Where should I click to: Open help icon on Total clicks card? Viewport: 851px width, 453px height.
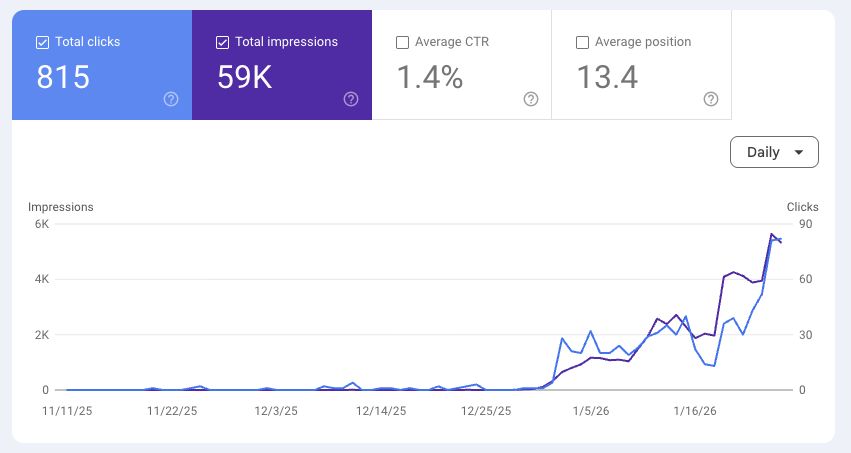(171, 99)
